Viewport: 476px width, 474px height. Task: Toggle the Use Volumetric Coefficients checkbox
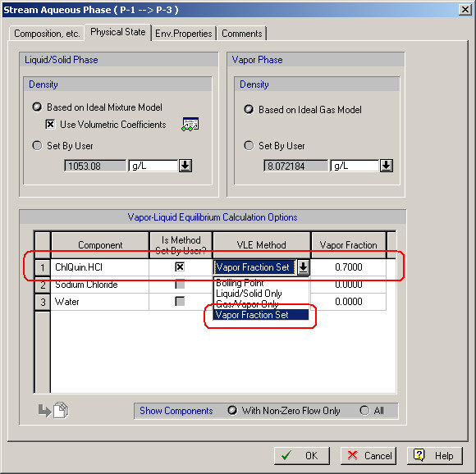point(50,125)
